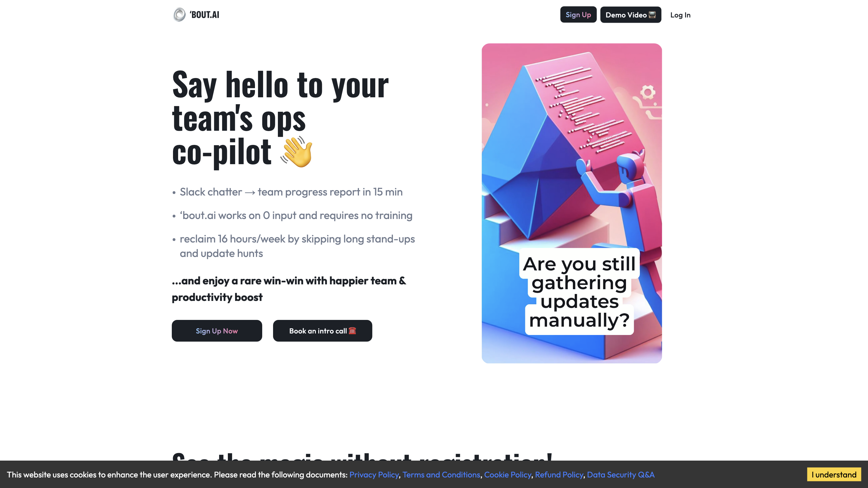The height and width of the screenshot is (488, 868).
Task: Open the Sign Up button in header
Action: coord(578,15)
